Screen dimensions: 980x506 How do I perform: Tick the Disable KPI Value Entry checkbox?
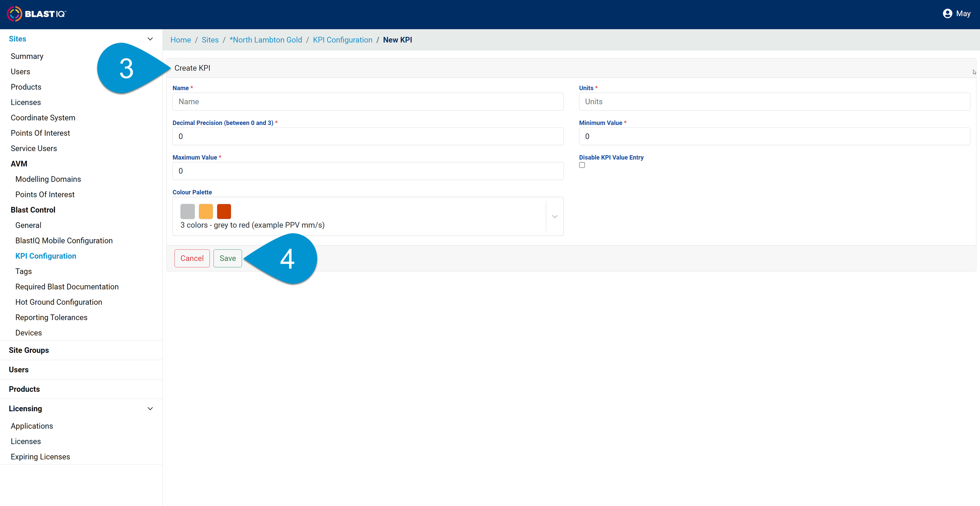(x=582, y=165)
